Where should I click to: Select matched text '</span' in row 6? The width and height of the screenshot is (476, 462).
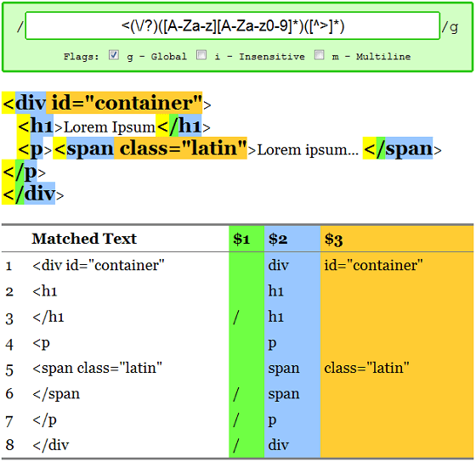tap(56, 394)
